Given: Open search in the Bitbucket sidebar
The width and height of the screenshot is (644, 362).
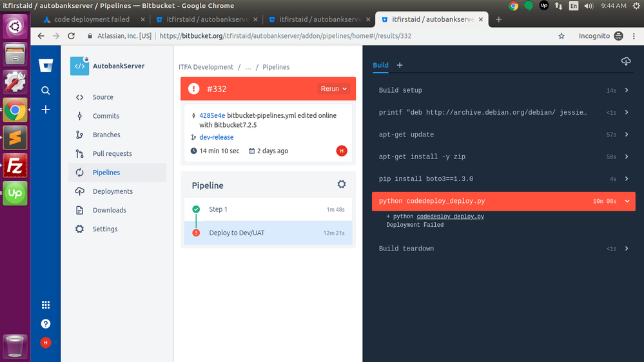Looking at the screenshot, I should (46, 90).
